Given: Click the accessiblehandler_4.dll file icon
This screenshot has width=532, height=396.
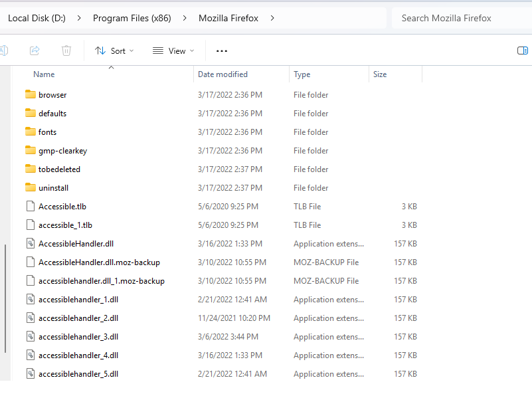Looking at the screenshot, I should (x=31, y=355).
